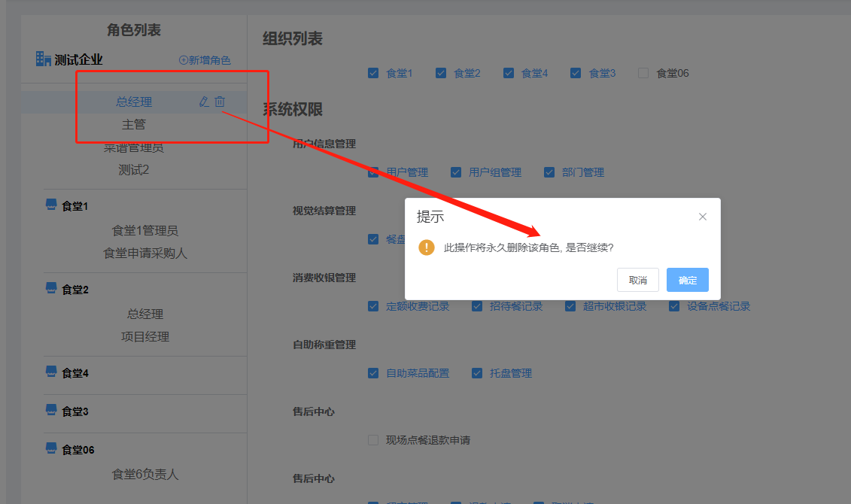The width and height of the screenshot is (851, 504).
Task: Select the 测试2 role entry
Action: click(x=134, y=169)
